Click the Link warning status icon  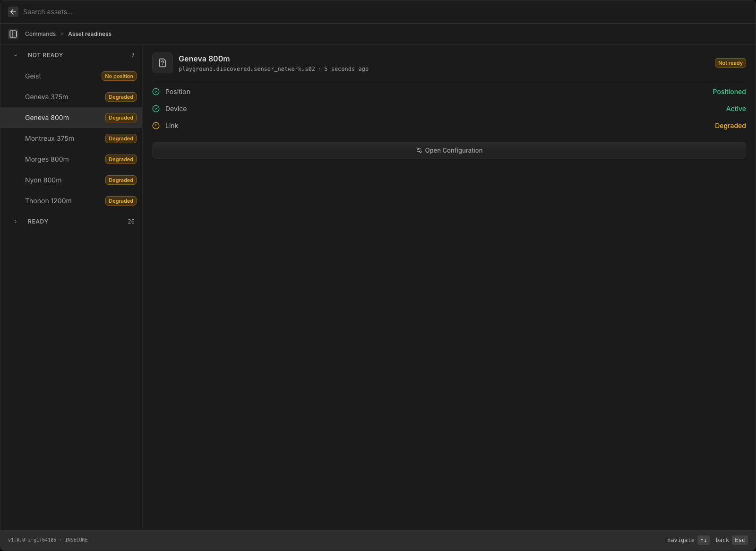[x=156, y=126]
